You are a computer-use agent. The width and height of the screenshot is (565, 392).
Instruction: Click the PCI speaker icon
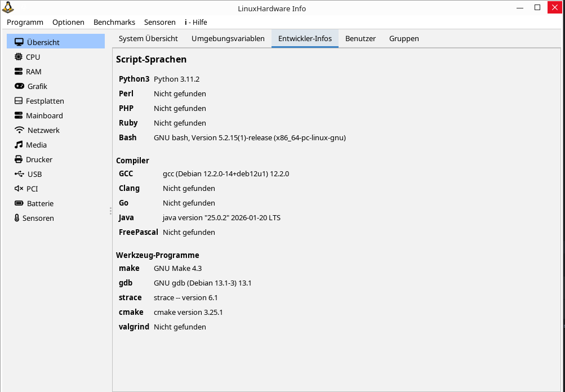(x=19, y=189)
